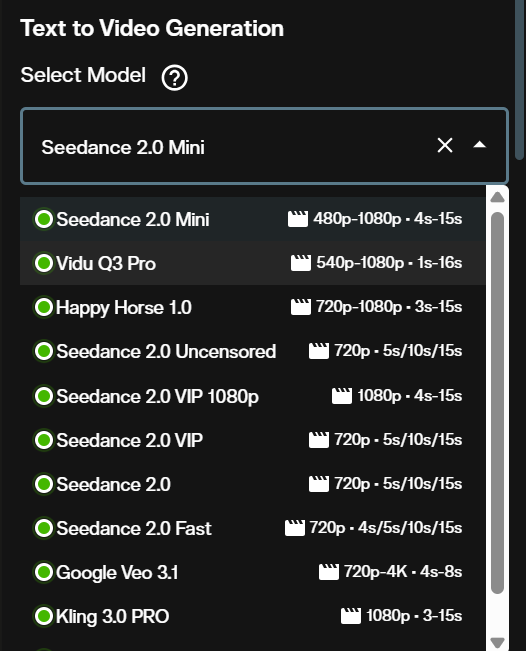Choose Vidu Q3 Pro model
Image resolution: width=526 pixels, height=651 pixels.
252,263
